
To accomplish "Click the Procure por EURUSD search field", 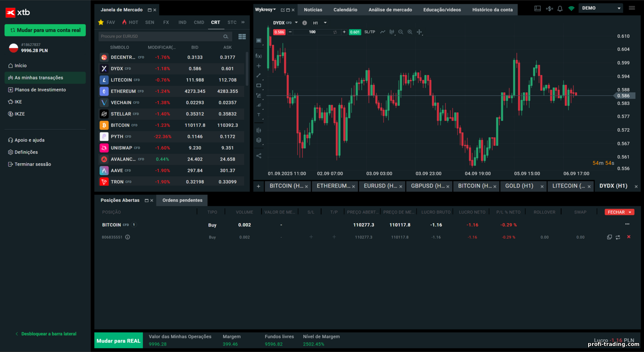I will tap(161, 36).
